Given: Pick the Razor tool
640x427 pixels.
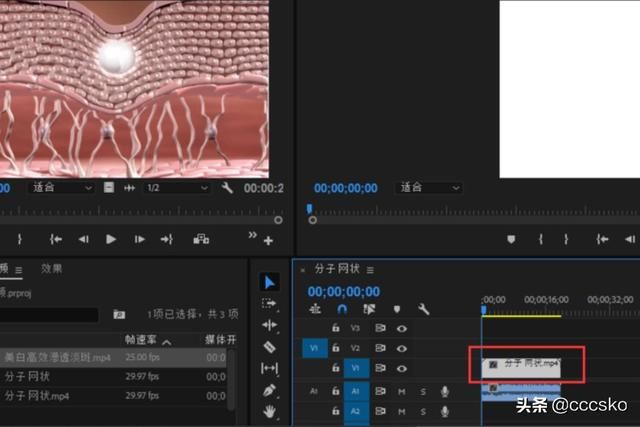Looking at the screenshot, I should coord(269,347).
